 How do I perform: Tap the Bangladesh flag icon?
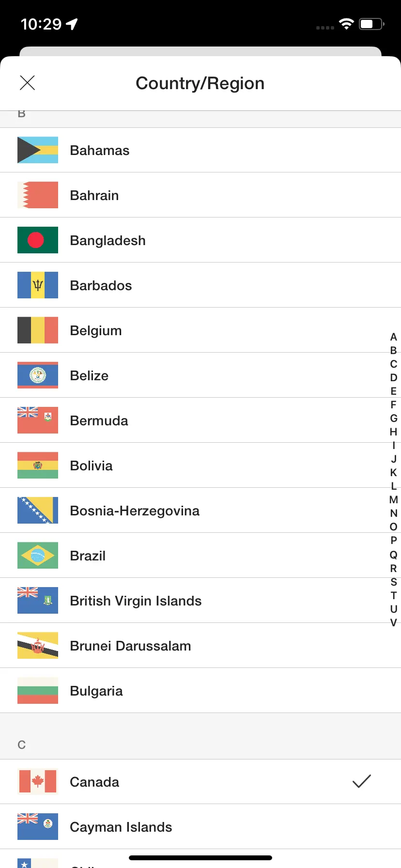pos(38,240)
